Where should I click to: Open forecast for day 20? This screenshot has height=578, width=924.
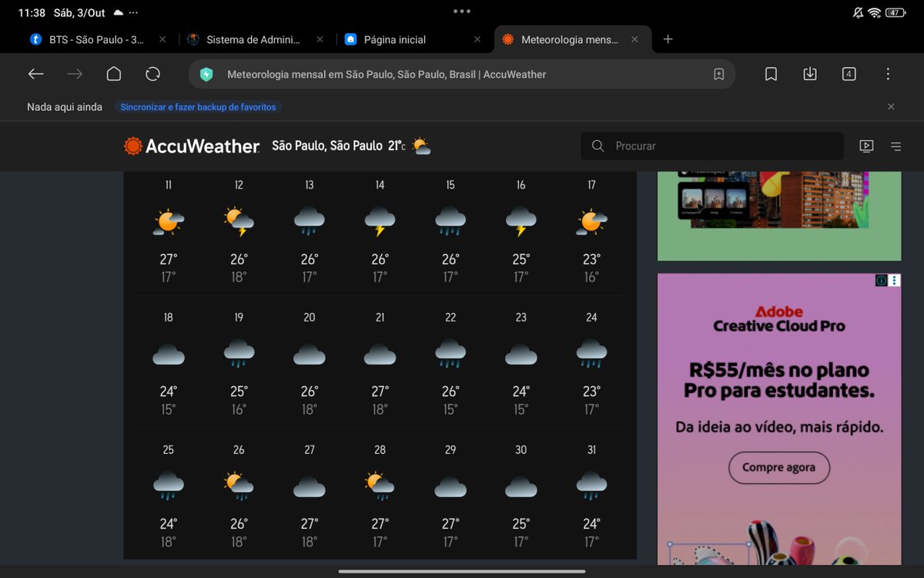[x=310, y=362]
